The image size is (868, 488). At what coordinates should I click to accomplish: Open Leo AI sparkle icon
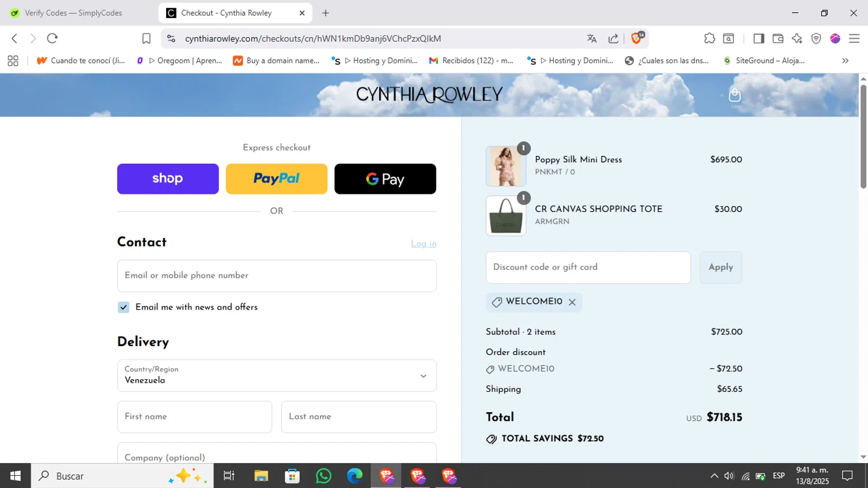(797, 38)
